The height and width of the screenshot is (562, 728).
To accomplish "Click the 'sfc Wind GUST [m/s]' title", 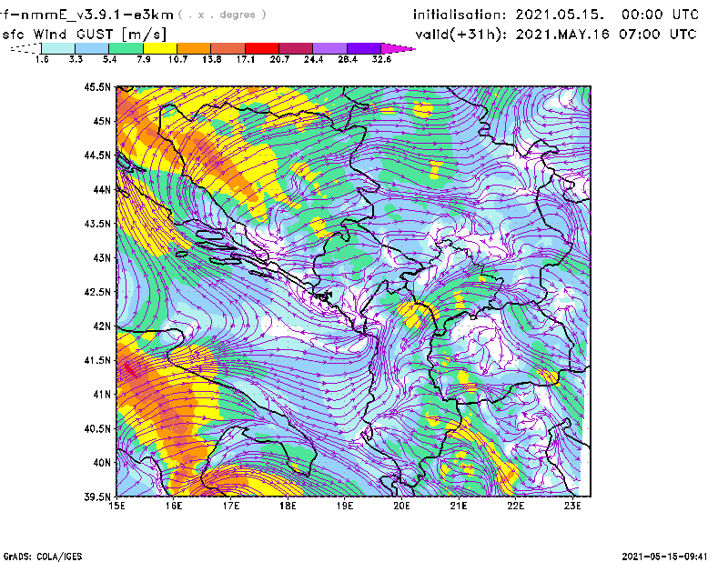I will point(84,35).
